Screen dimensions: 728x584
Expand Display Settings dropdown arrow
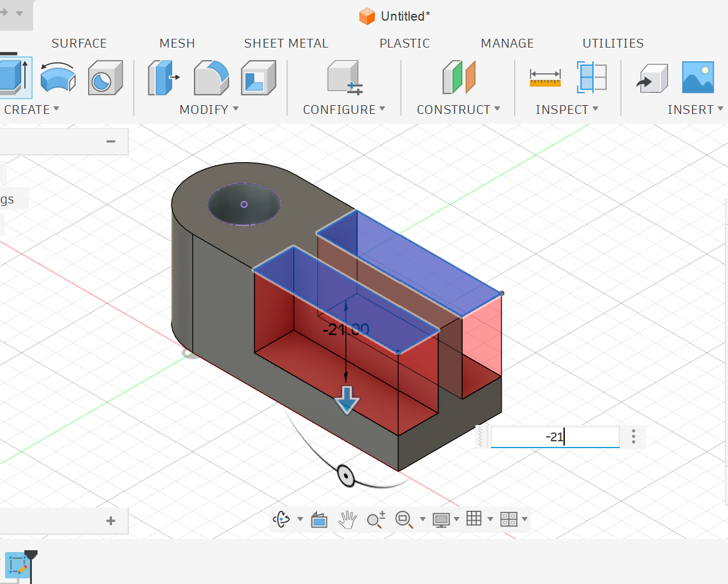point(457,520)
